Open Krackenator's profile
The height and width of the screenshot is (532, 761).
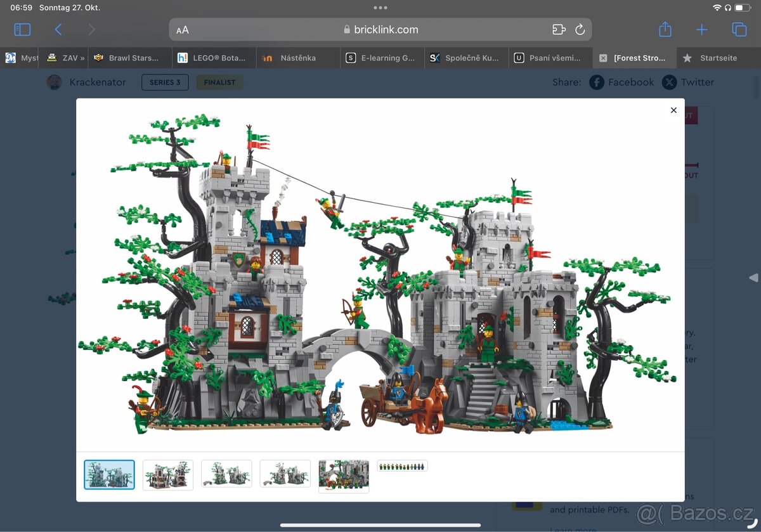(x=98, y=82)
